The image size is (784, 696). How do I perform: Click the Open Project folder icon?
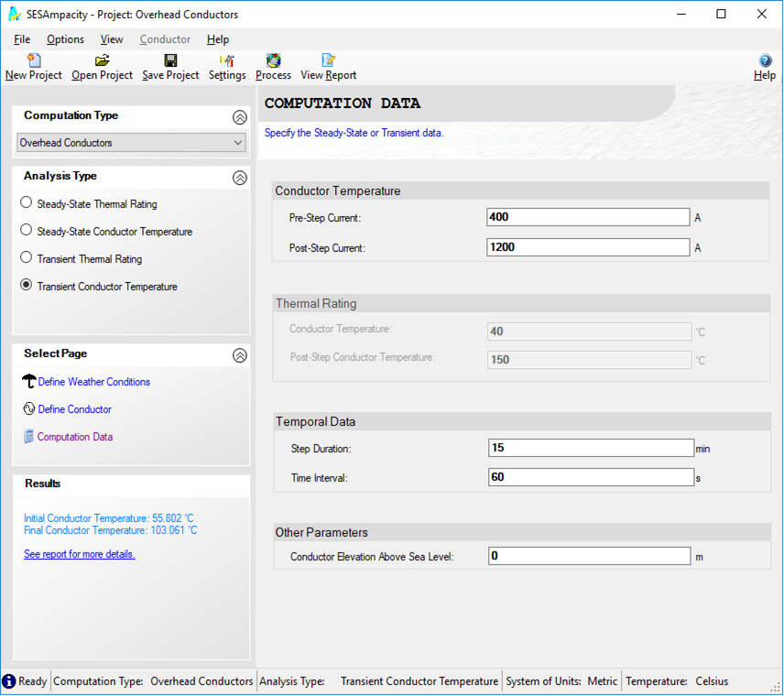coord(102,60)
